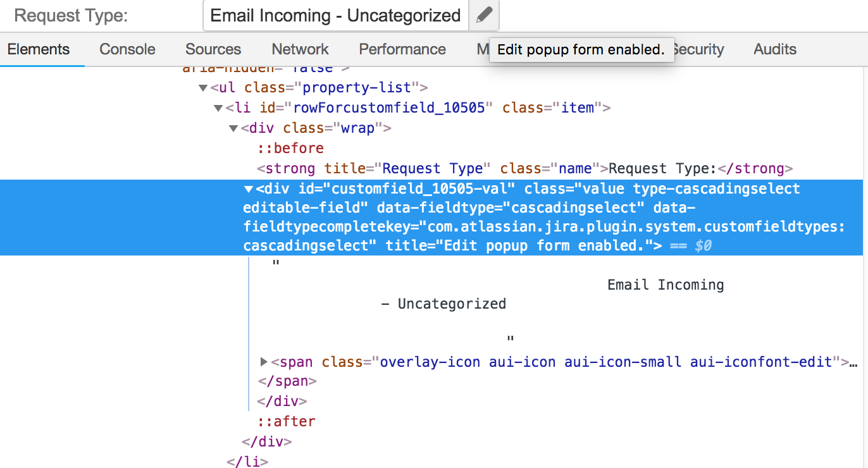The image size is (868, 468).
Task: Select the strong Request Type element node
Action: (x=443, y=168)
